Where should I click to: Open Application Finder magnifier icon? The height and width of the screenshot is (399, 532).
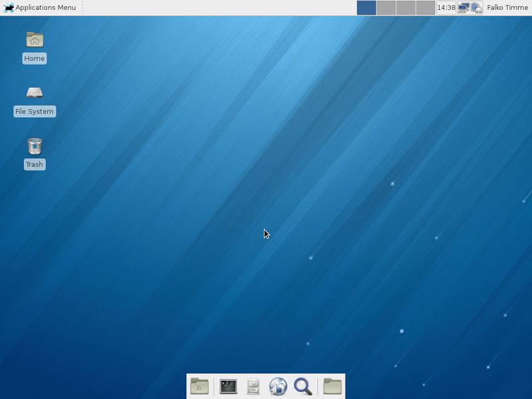pos(303,386)
